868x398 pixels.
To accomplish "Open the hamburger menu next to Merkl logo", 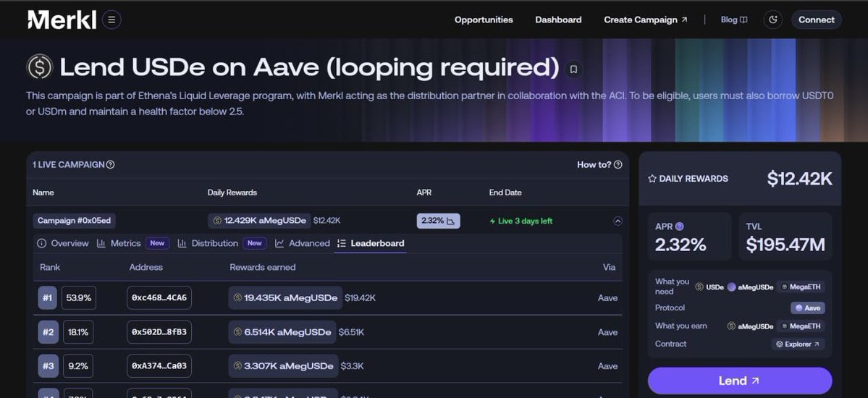I will coord(111,20).
